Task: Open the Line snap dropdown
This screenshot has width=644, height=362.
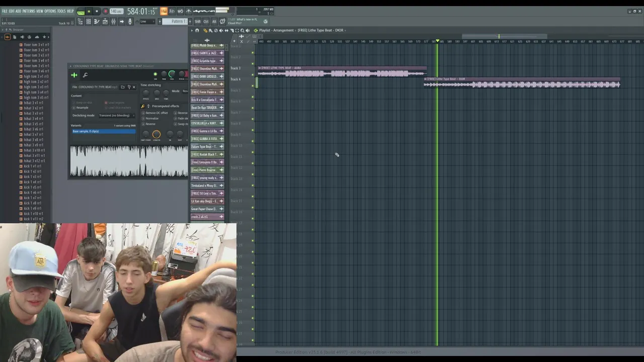Action: [147, 22]
